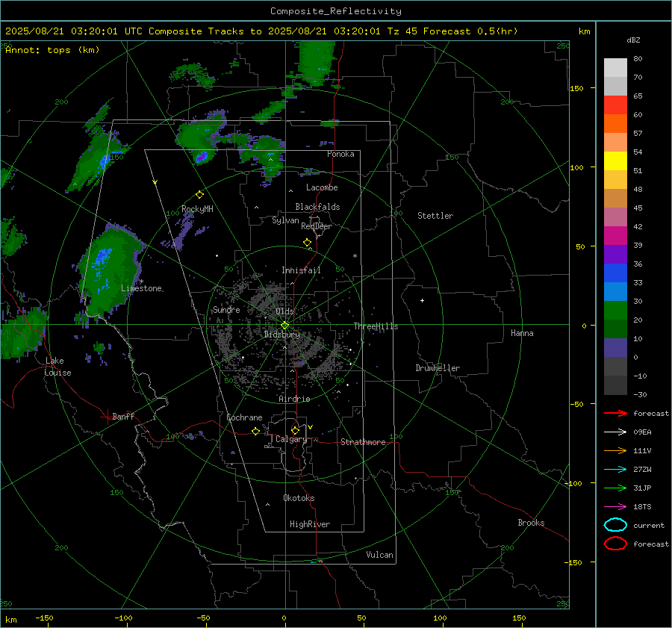Select the bright green 20-30 dBZ swatch
672x628 pixels.
click(x=615, y=311)
